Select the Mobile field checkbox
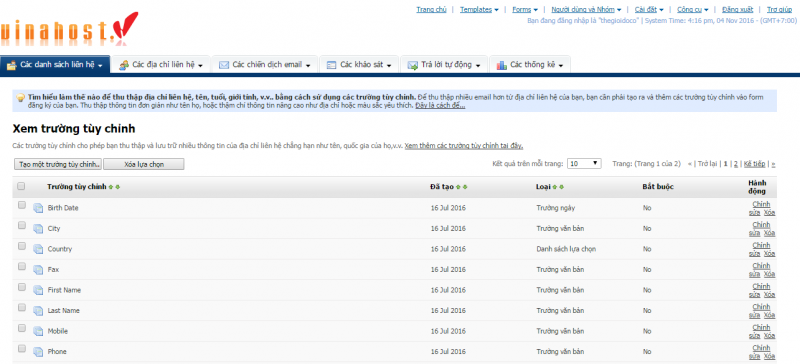Screen dimensions: 800x364 (21, 328)
